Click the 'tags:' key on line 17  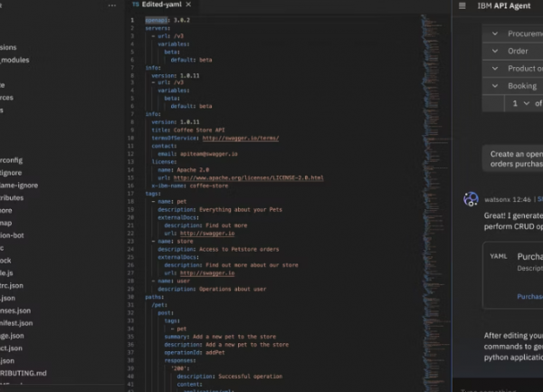[x=153, y=194]
